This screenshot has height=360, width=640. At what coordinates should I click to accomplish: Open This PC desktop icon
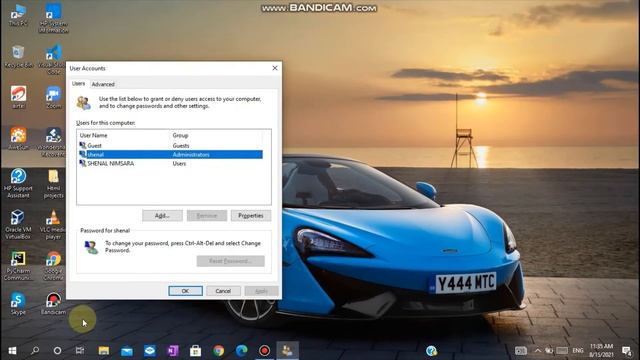point(18,15)
